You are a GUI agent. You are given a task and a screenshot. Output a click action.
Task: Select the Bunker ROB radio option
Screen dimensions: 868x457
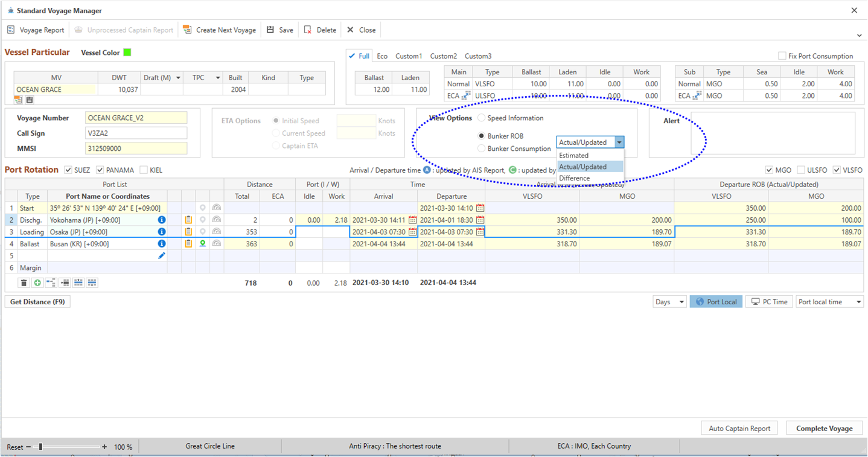(x=481, y=136)
